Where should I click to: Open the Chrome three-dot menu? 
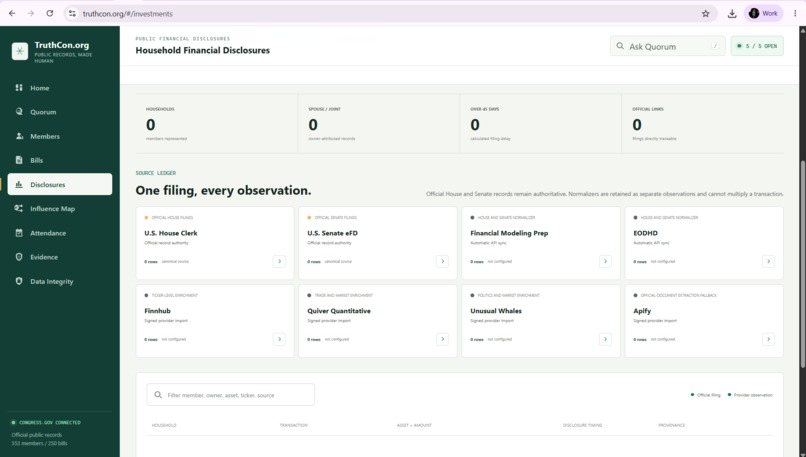[x=795, y=14]
